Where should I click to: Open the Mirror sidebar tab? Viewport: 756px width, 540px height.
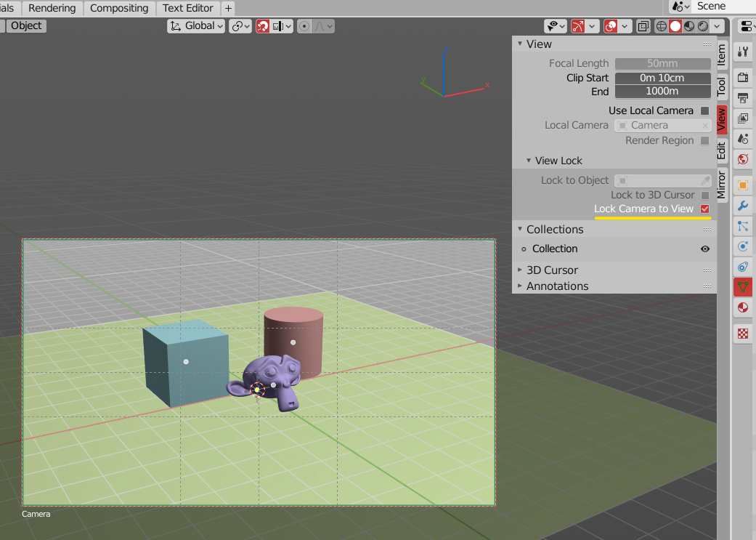tap(722, 184)
